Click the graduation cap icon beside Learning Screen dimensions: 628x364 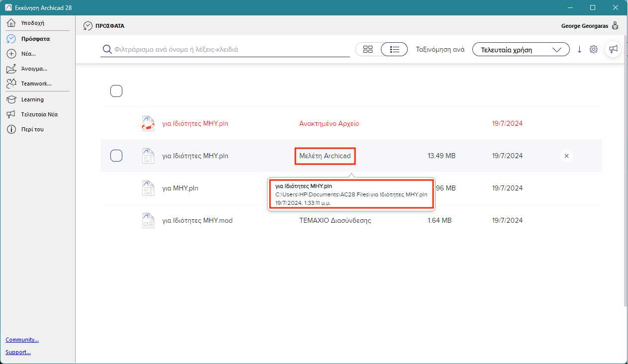(x=11, y=99)
